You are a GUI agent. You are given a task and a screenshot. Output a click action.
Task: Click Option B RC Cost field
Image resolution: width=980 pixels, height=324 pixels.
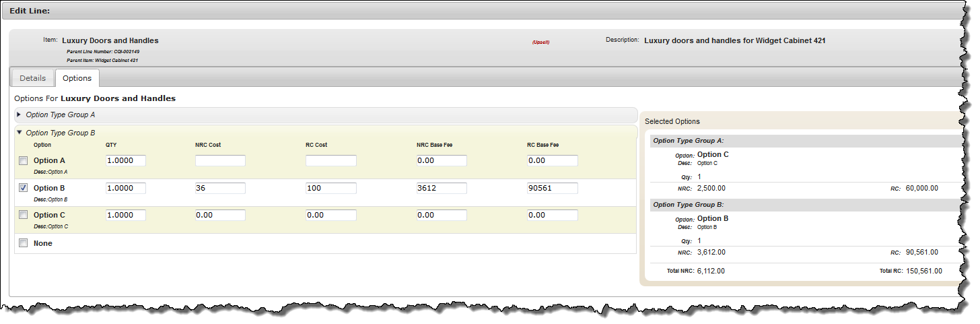(x=330, y=189)
